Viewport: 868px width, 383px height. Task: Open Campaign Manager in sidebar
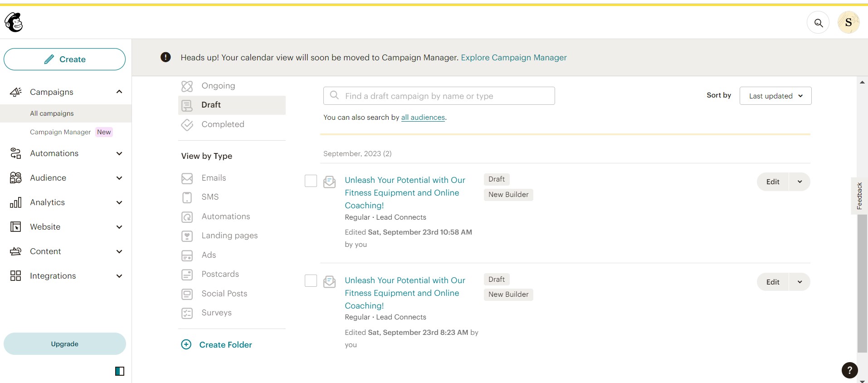pyautogui.click(x=60, y=132)
